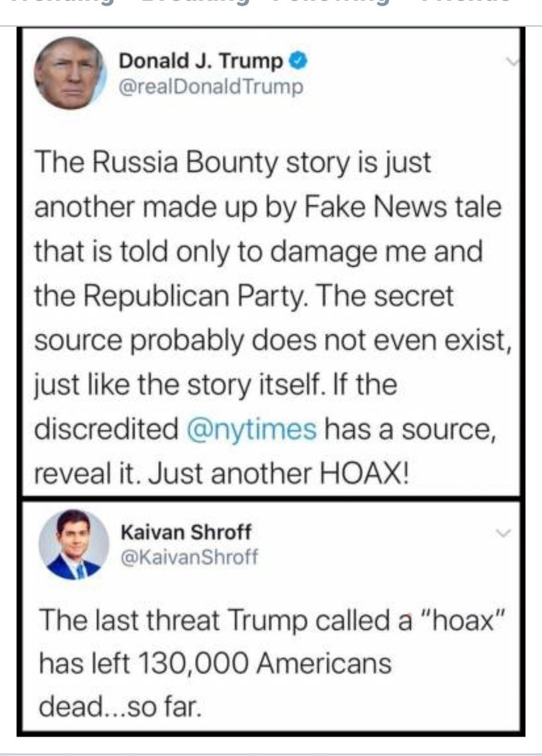Expand the Trump tweet options chevron
Image resolution: width=542 pixels, height=756 pixels.
coord(514,62)
